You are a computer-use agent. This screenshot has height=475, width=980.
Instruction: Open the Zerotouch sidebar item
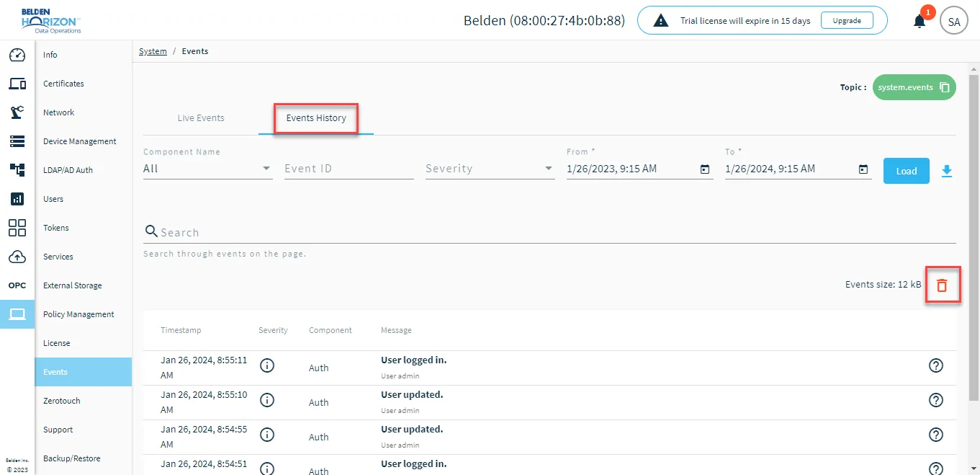[x=62, y=401]
